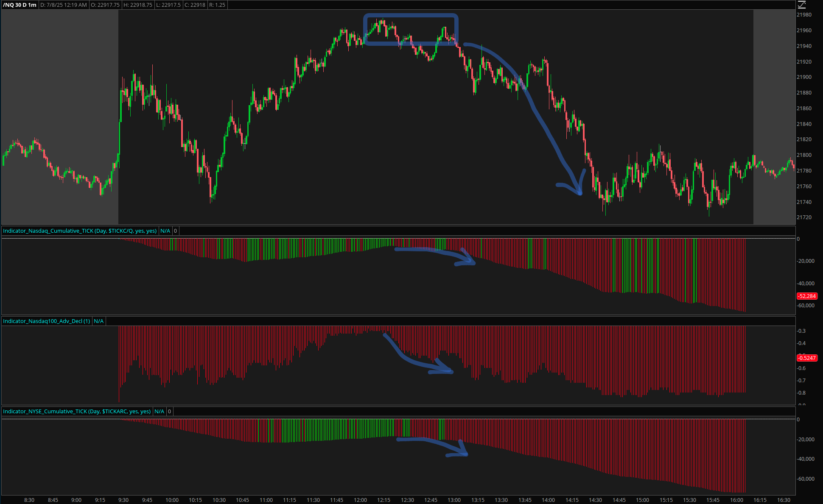This screenshot has width=823, height=504.
Task: Click the 0 value in Nasdaq Cumulative TICK header
Action: point(175,231)
